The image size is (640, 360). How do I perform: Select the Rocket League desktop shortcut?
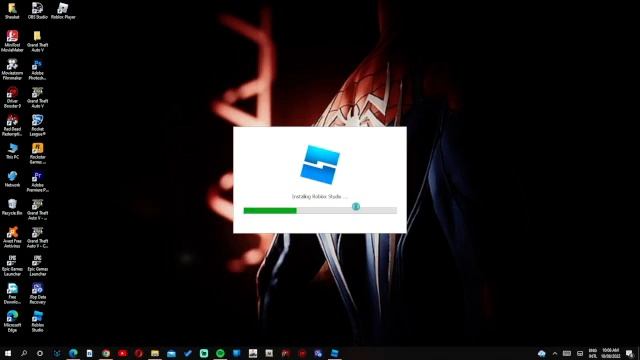pos(38,125)
